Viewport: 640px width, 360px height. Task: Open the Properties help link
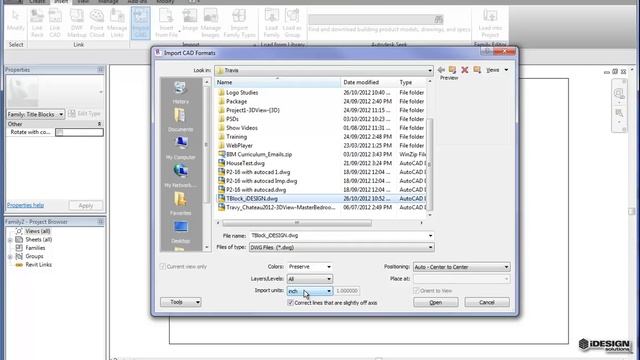[25, 205]
